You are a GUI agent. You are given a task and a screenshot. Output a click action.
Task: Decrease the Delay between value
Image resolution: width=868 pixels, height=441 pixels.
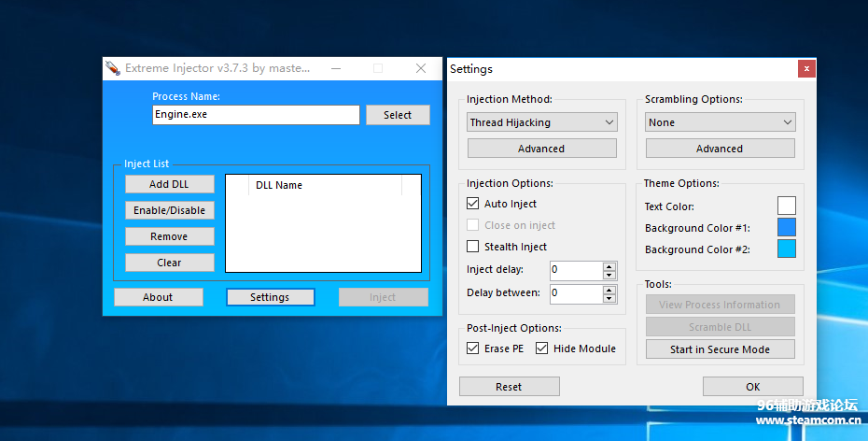[x=609, y=298]
